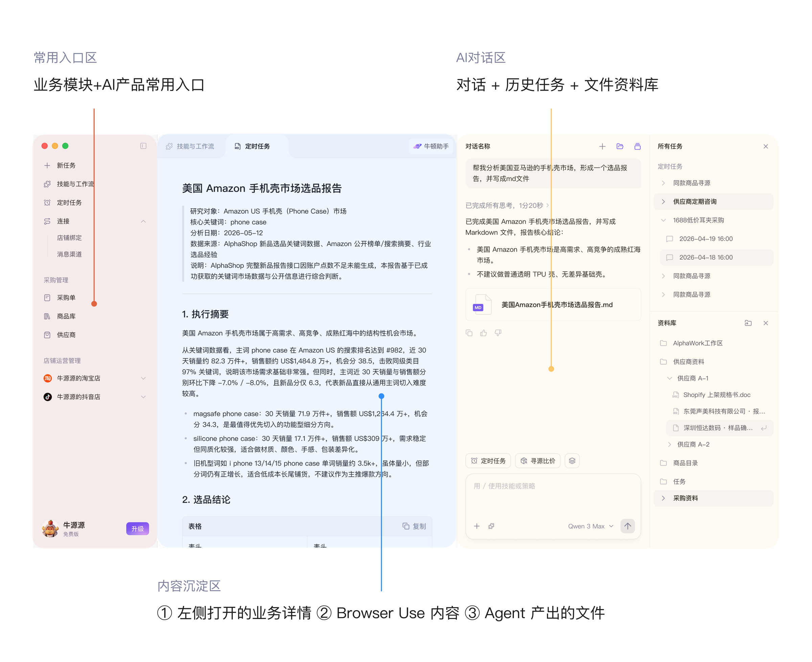Image resolution: width=812 pixels, height=662 pixels.
Task: Expand the 采购资料 folder
Action: tap(663, 498)
